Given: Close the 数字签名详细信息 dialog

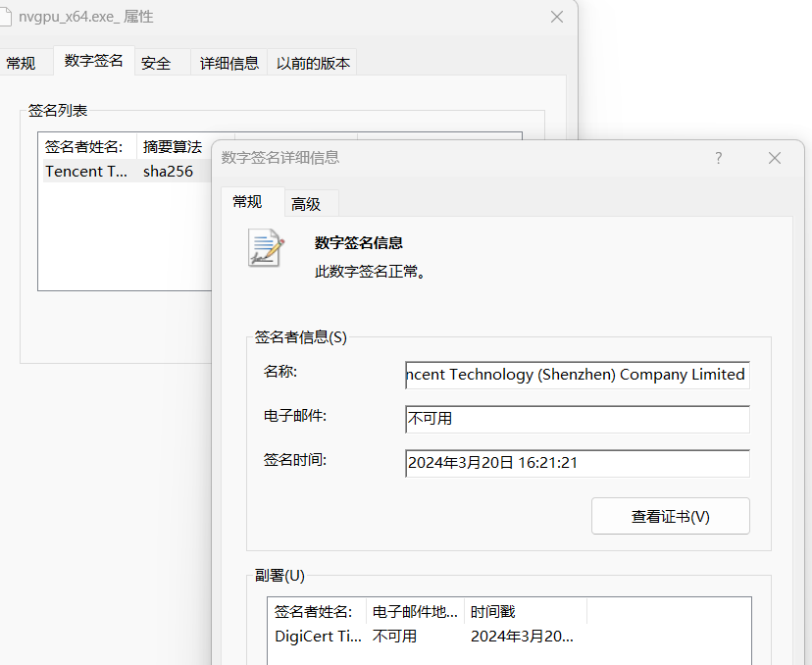Looking at the screenshot, I should (x=774, y=158).
